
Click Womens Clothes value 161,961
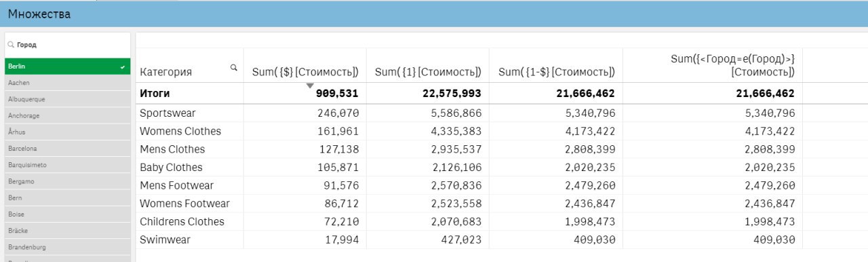pos(338,131)
